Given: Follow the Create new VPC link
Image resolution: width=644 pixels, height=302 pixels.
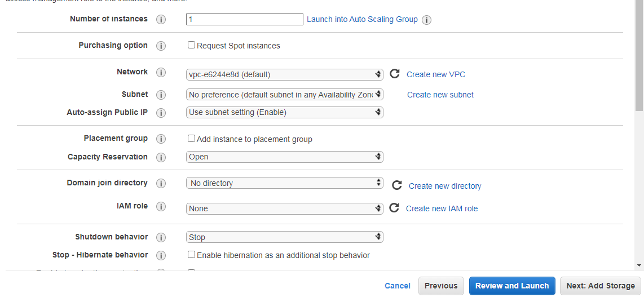Looking at the screenshot, I should coord(436,74).
